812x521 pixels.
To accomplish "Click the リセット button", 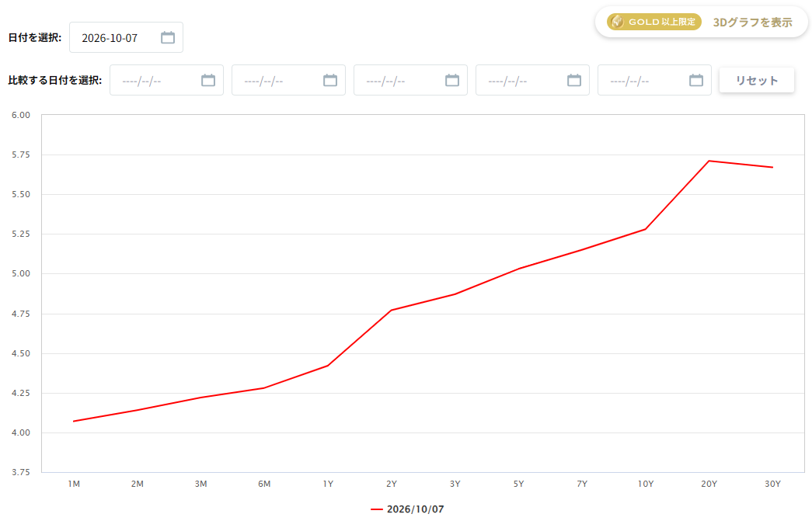I will [x=757, y=80].
